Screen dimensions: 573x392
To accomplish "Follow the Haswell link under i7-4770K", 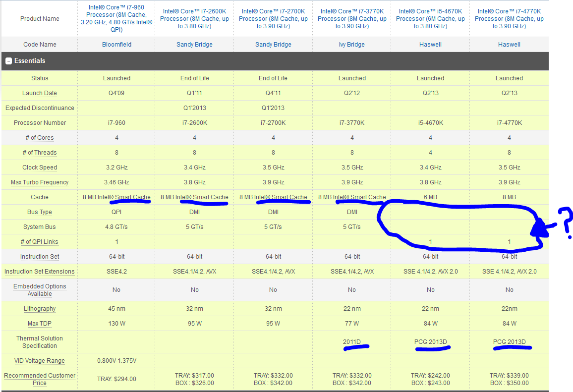I will coord(509,45).
